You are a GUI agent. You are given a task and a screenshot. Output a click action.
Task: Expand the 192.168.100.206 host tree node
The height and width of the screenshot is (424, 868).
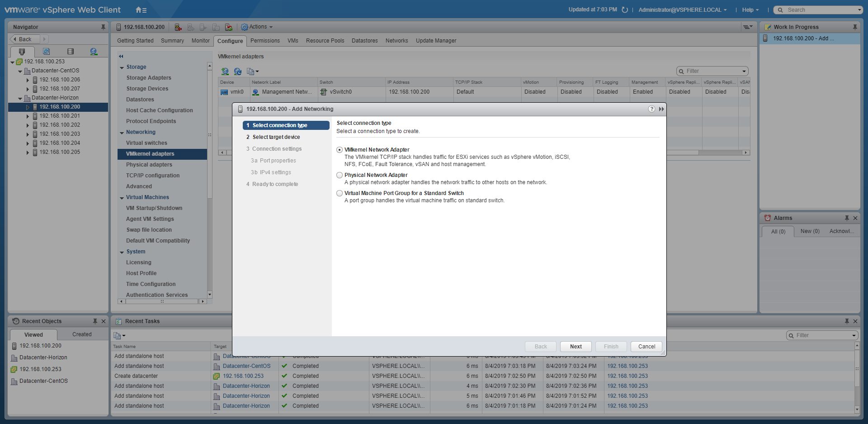(28, 80)
